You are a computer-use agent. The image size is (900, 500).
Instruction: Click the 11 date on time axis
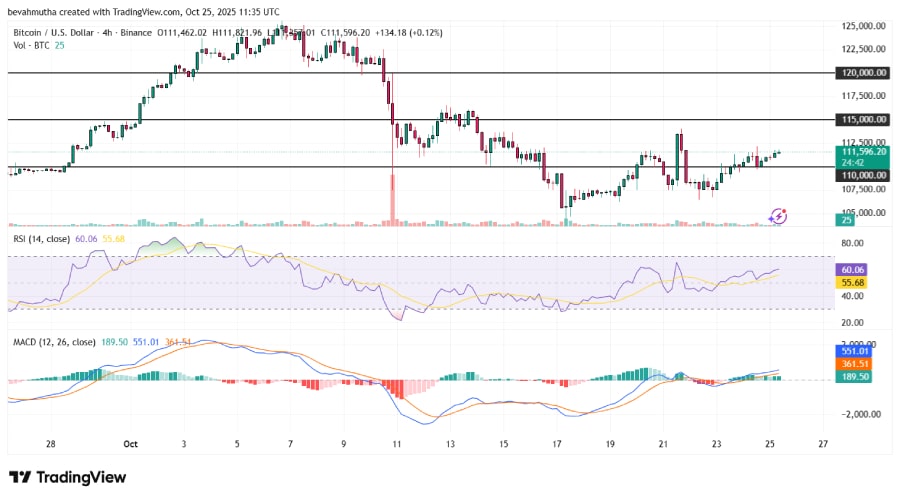[x=396, y=443]
